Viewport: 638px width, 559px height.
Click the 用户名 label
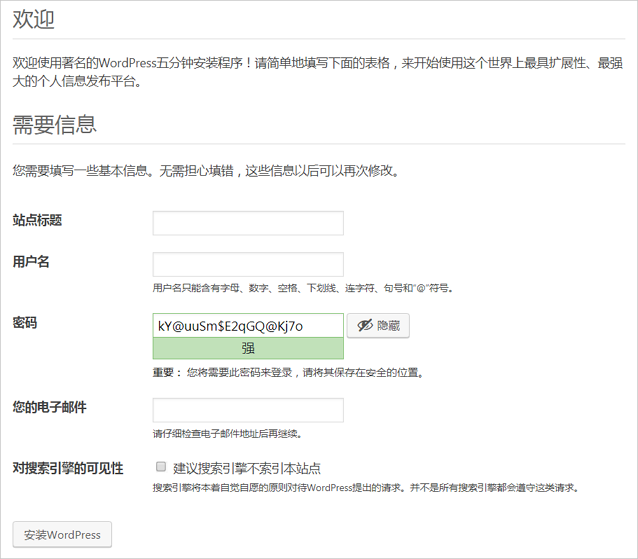(31, 262)
